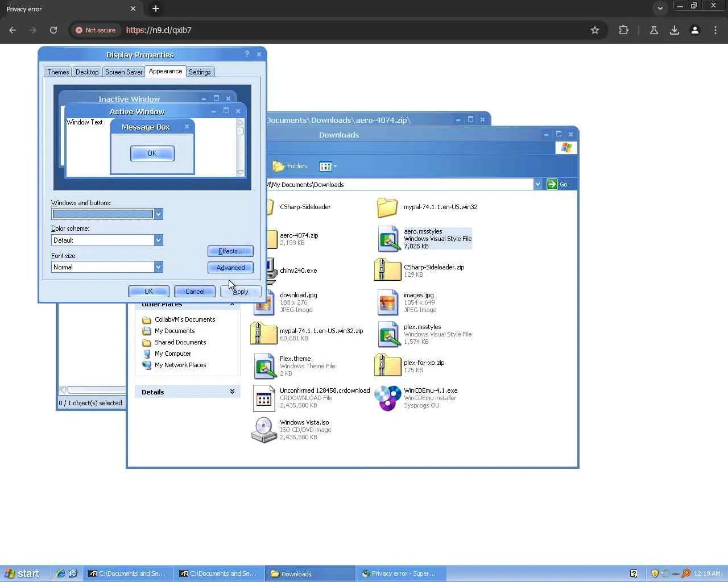Open the mypal-74.1.1.en-US.win32 folder icon
The image size is (728, 582).
[x=387, y=207]
